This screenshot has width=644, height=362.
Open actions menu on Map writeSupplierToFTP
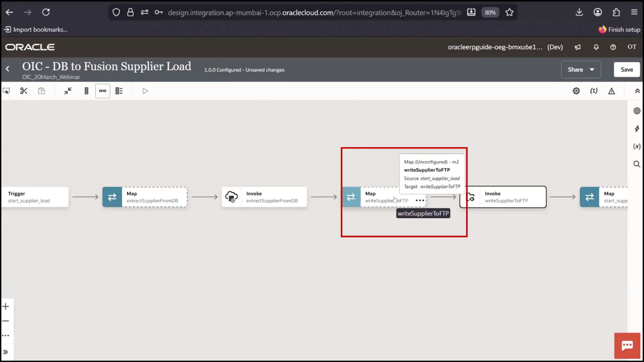420,200
